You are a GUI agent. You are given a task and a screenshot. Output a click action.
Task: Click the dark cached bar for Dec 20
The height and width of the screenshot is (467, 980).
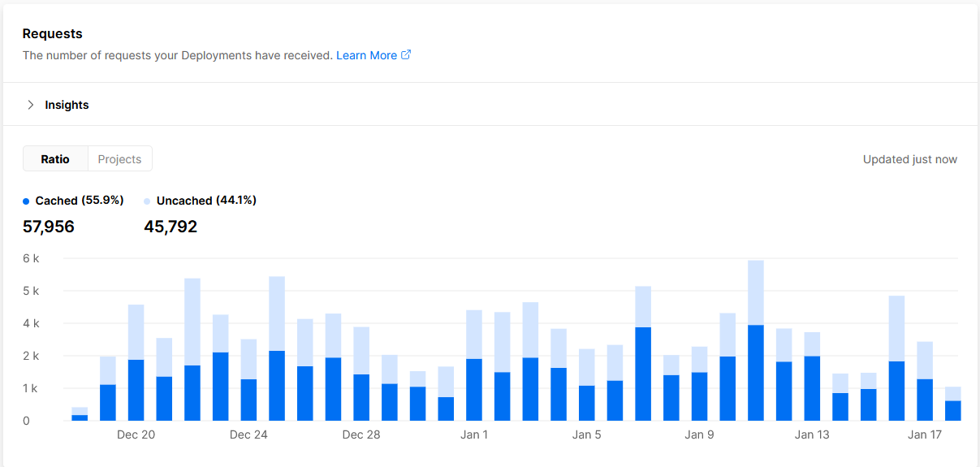(136, 390)
